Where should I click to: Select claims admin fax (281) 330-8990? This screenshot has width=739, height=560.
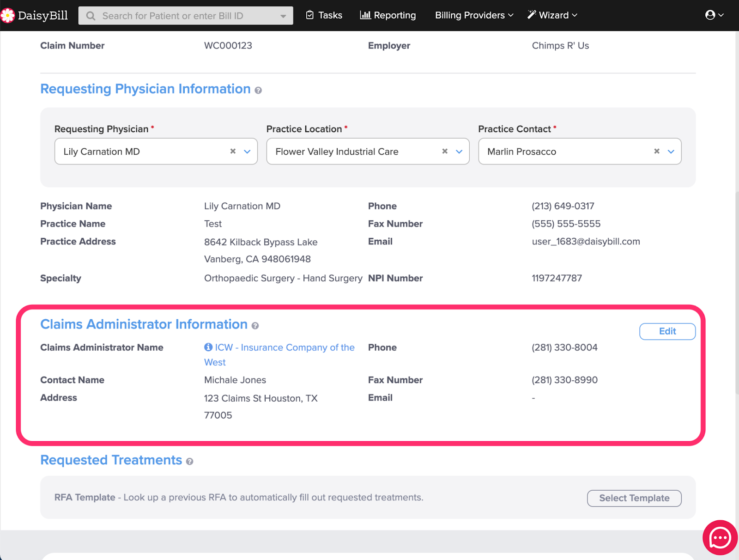tap(564, 380)
